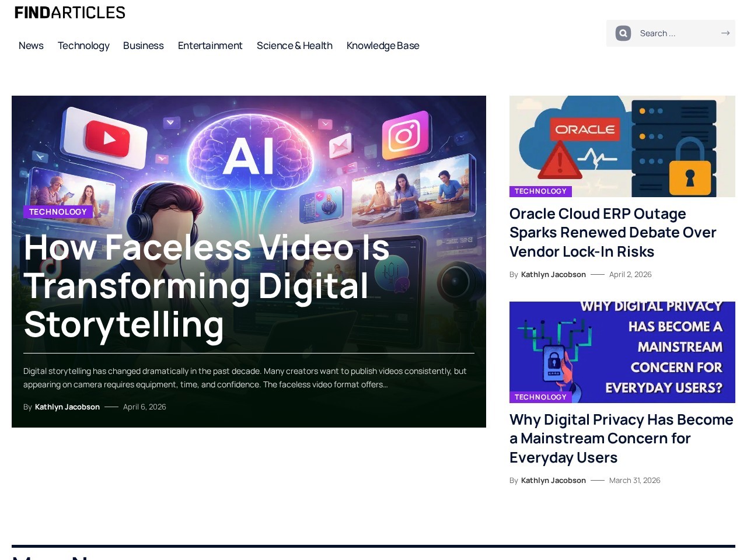Submit search with the arrow icon

tap(725, 33)
